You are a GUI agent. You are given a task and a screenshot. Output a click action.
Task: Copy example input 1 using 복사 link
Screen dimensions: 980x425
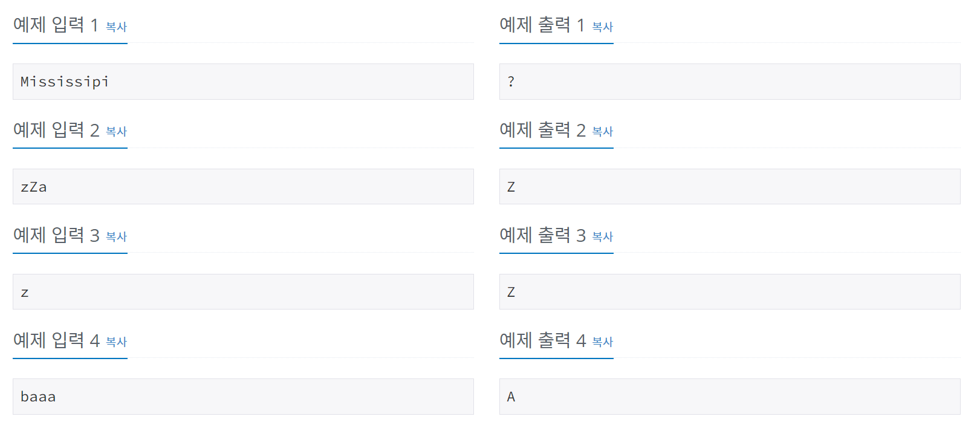(117, 27)
